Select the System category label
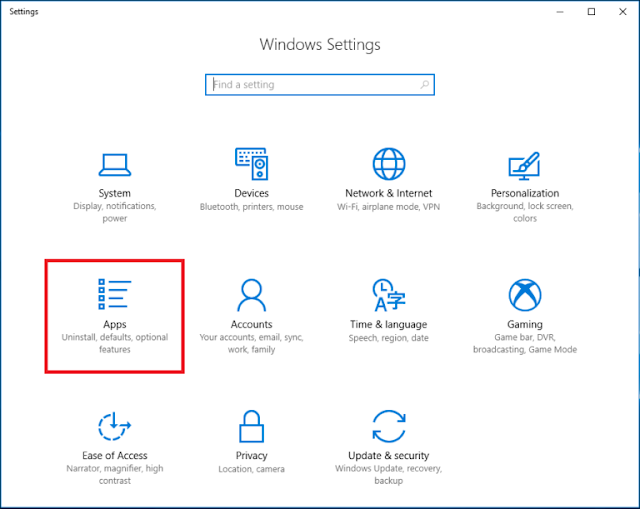The width and height of the screenshot is (640, 509). coord(115,193)
